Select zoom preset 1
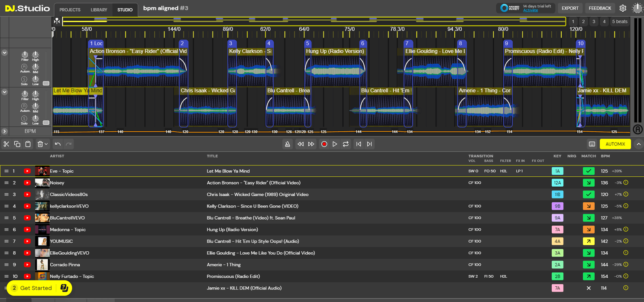 point(573,22)
